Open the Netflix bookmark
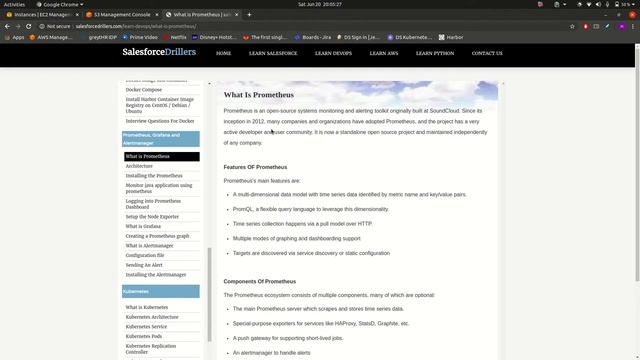Viewport: 640px width, 360px height. 175,37
